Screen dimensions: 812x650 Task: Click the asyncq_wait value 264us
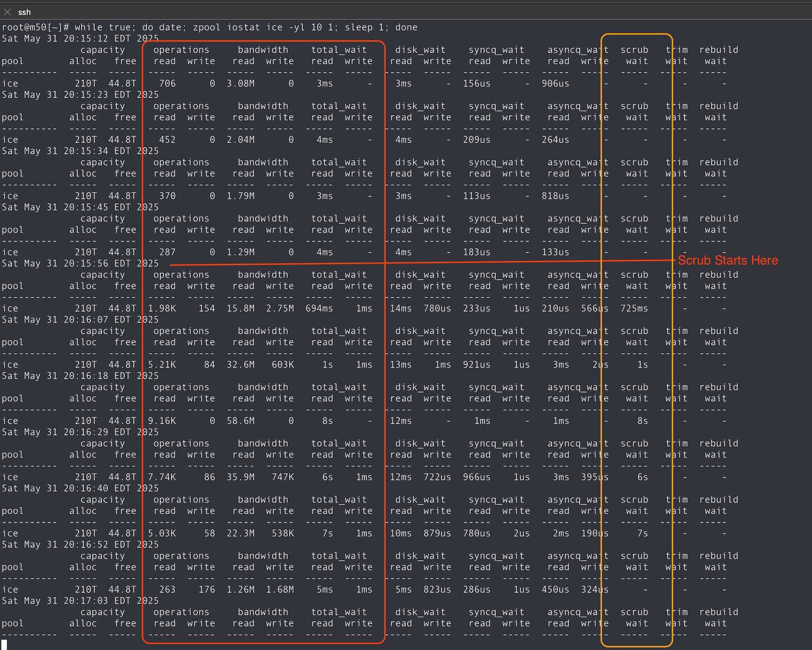(556, 140)
